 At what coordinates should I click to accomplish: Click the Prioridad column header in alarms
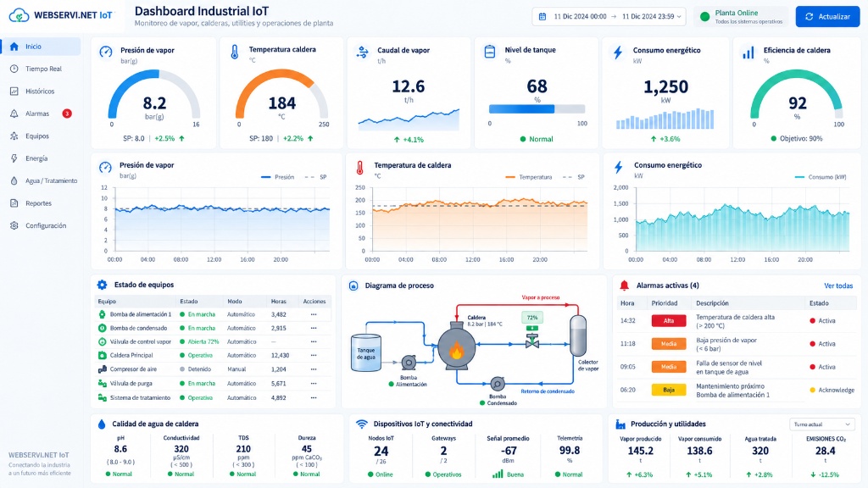coord(665,303)
